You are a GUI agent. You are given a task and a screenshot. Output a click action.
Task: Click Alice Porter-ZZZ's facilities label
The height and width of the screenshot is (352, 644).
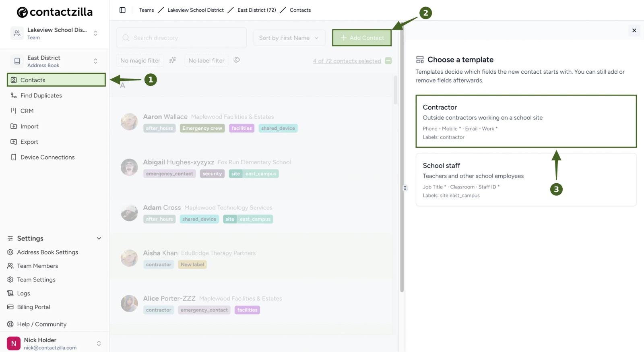click(x=247, y=310)
